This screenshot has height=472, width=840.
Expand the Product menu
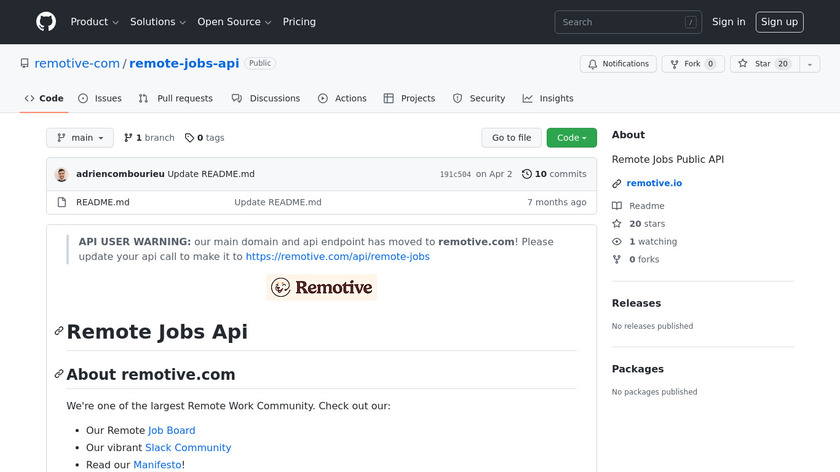click(95, 22)
